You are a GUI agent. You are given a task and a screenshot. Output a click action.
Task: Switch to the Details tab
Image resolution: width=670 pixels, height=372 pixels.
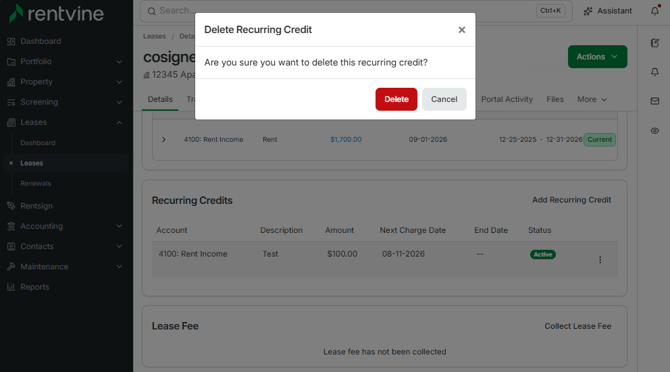coord(160,99)
